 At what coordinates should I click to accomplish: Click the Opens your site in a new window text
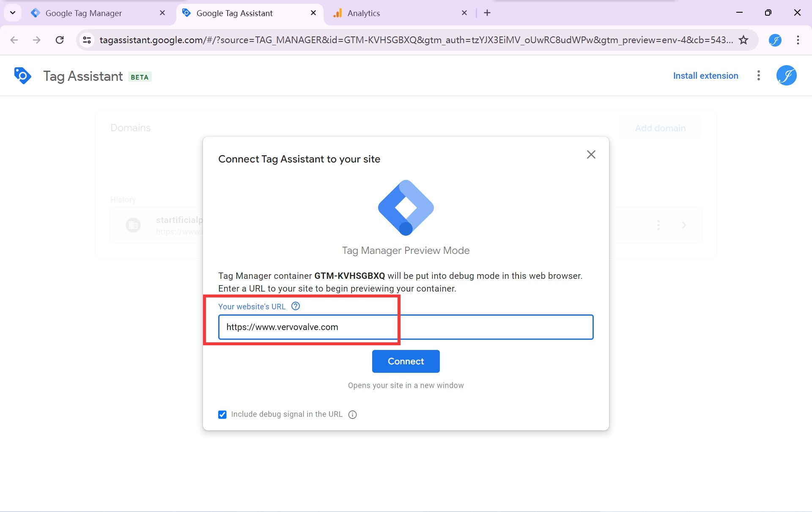click(406, 385)
